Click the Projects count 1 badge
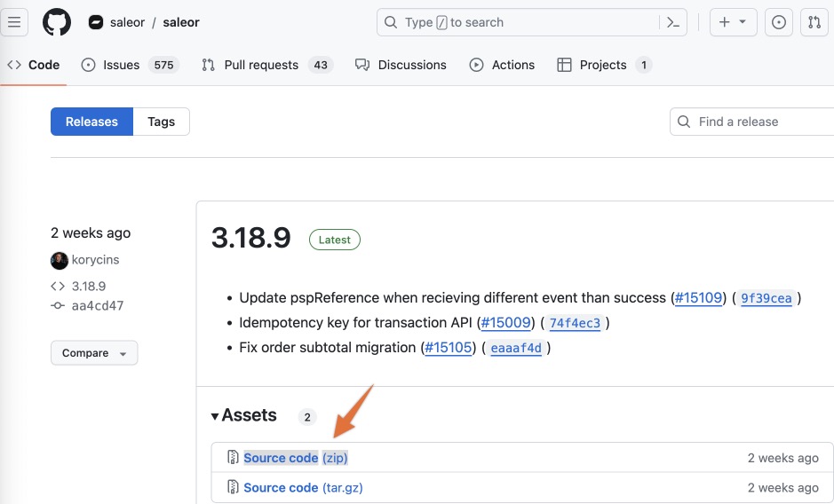Viewport: 834px width, 504px height. tap(644, 65)
